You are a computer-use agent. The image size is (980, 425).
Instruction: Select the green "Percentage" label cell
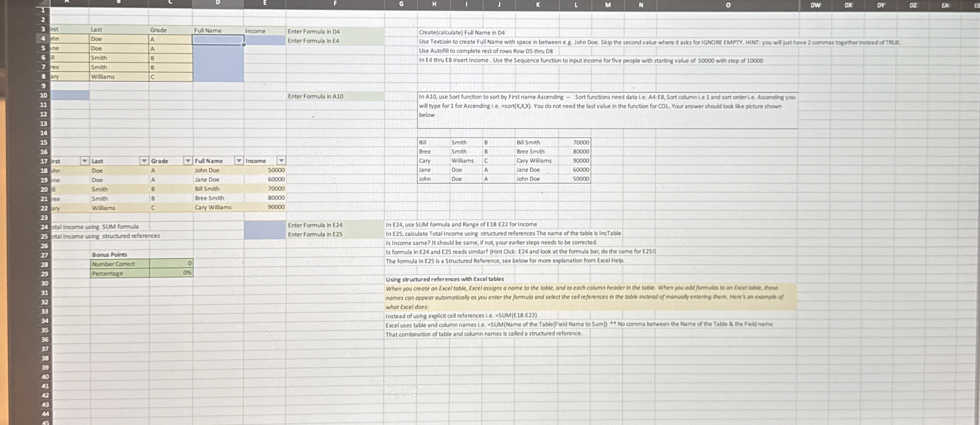120,273
